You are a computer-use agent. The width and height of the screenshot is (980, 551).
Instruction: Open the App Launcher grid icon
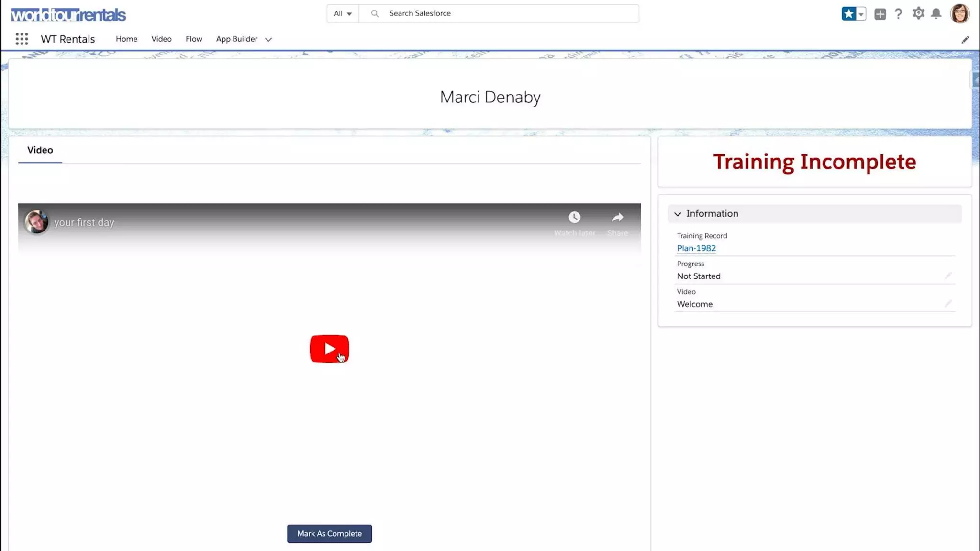point(22,39)
